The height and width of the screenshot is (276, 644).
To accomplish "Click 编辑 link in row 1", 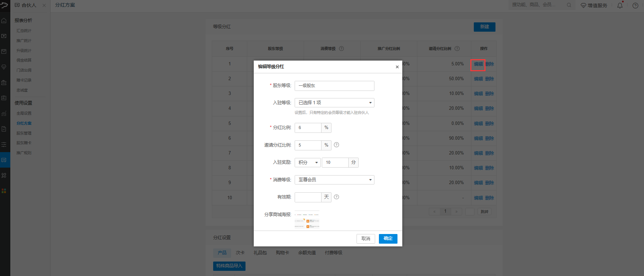I will coord(478,64).
